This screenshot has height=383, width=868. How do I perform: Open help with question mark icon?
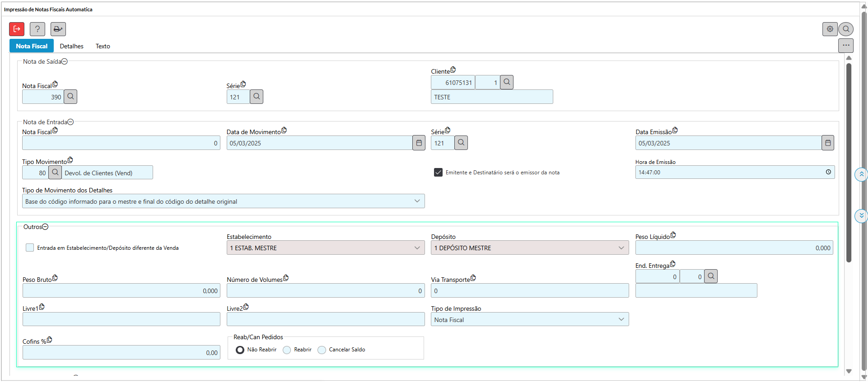pos(37,29)
